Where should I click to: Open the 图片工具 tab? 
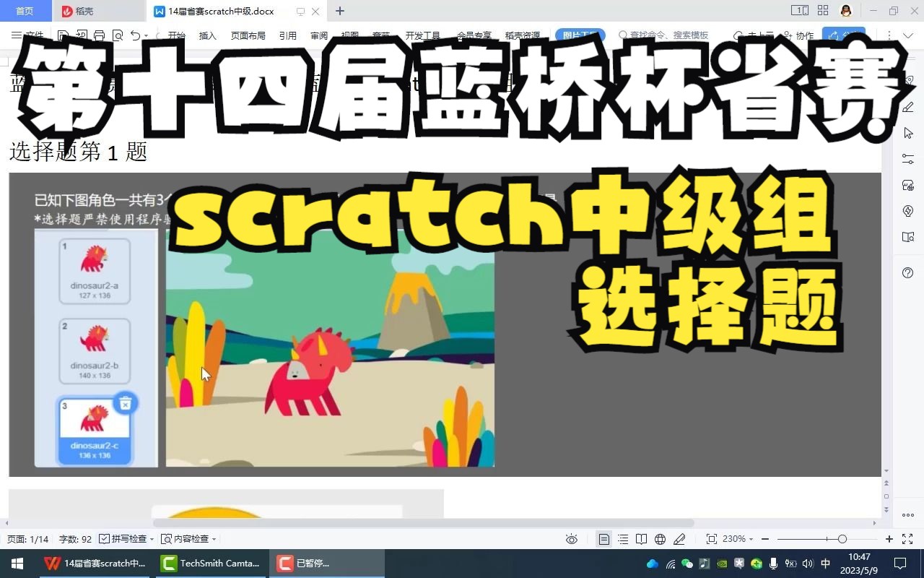pyautogui.click(x=580, y=35)
